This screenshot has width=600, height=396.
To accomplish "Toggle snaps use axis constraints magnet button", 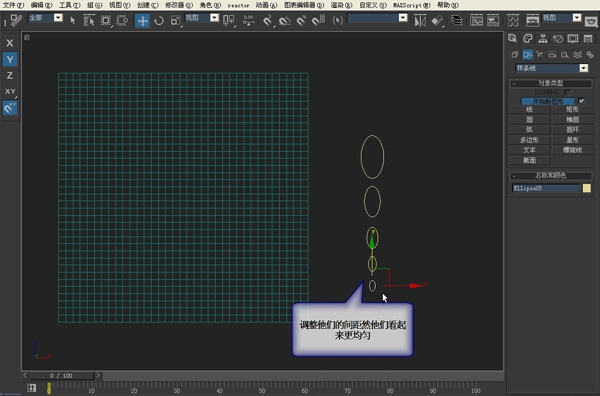I will (x=10, y=108).
